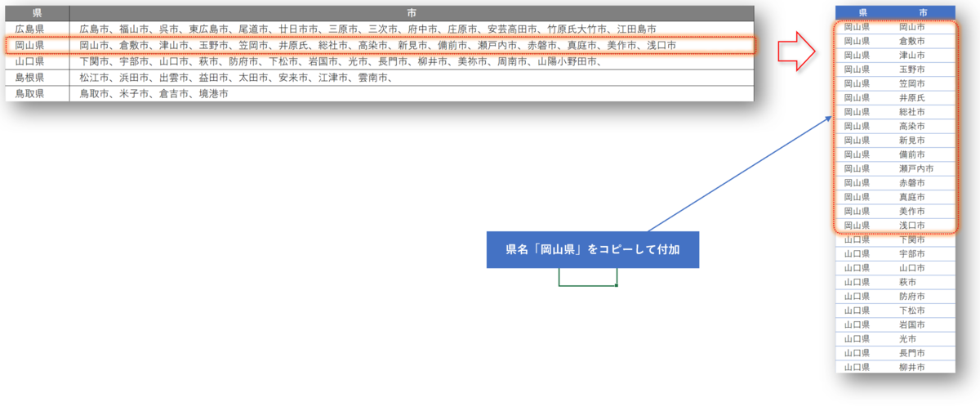Click 岡山市 in the right table
The width and height of the screenshot is (980, 407).
click(x=911, y=27)
